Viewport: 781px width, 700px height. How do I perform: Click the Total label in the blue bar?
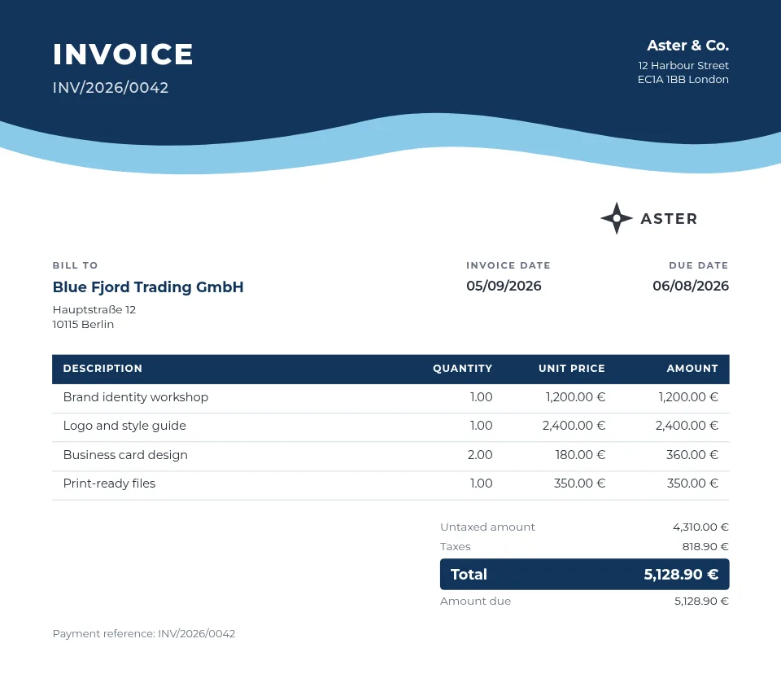[469, 575]
